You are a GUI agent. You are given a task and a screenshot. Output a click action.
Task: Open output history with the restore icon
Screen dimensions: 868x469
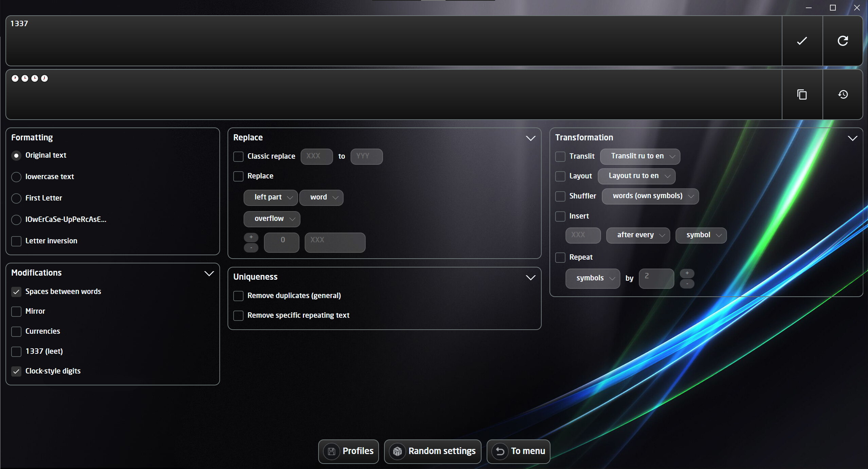click(x=843, y=94)
